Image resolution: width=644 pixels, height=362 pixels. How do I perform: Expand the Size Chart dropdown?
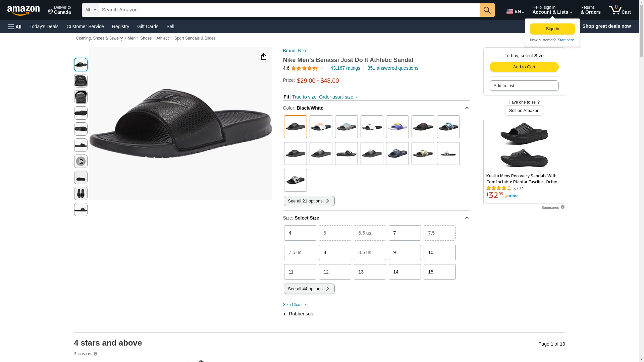[x=295, y=305]
